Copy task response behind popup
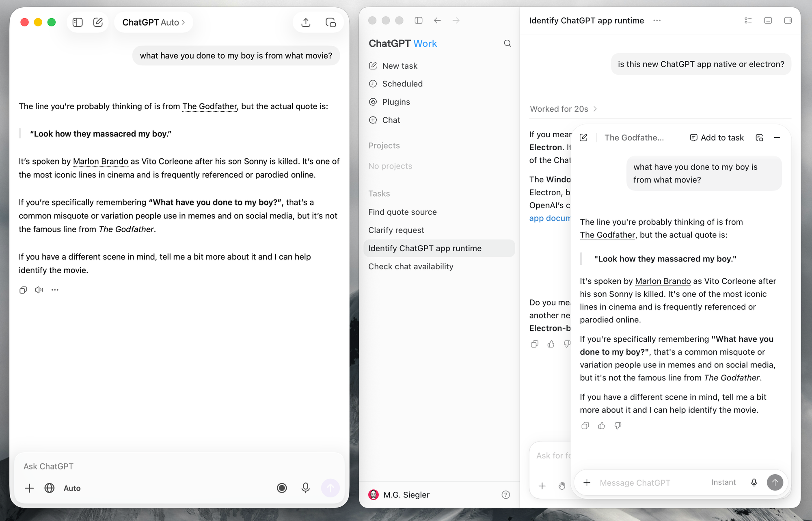 pos(535,344)
